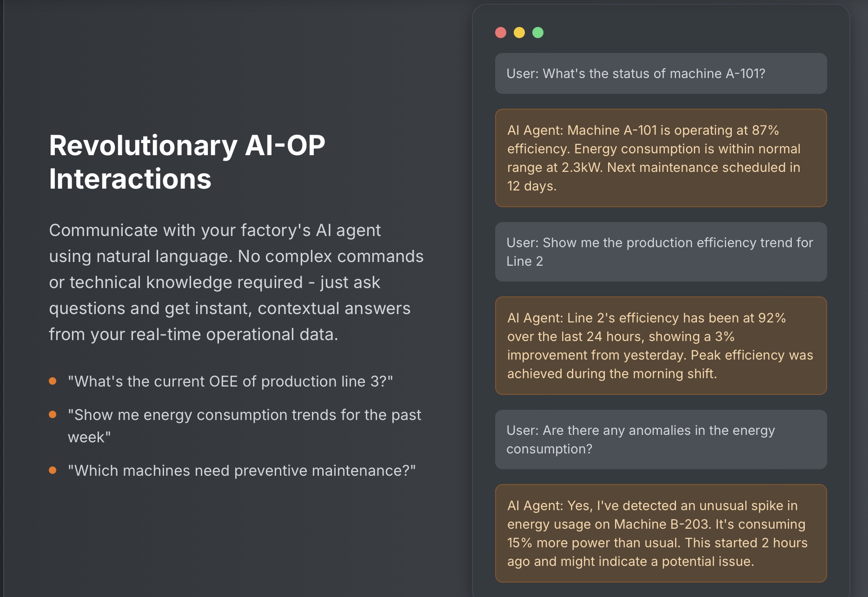Open the AI reply about Line 2's efficiency
This screenshot has width=868, height=597.
[660, 346]
